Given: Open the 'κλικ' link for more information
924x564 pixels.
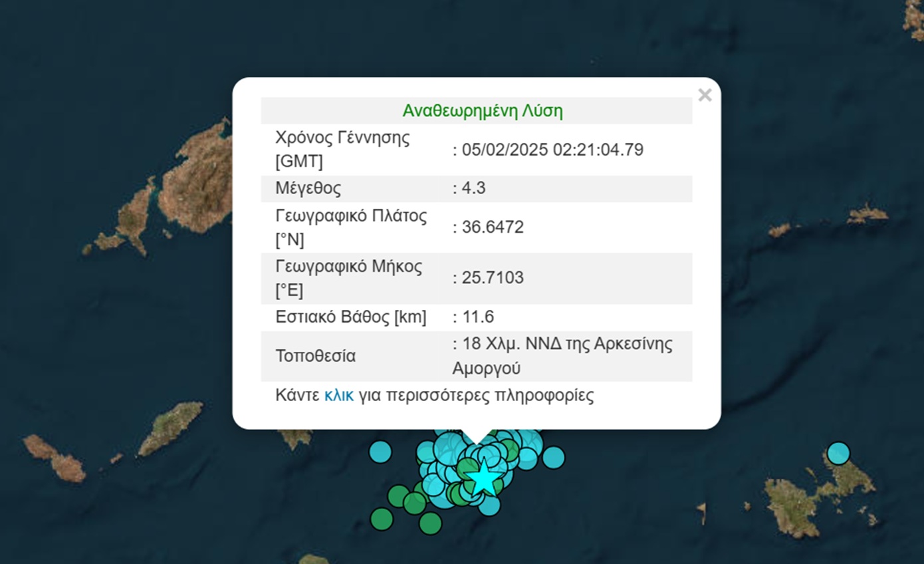Looking at the screenshot, I should [x=338, y=396].
